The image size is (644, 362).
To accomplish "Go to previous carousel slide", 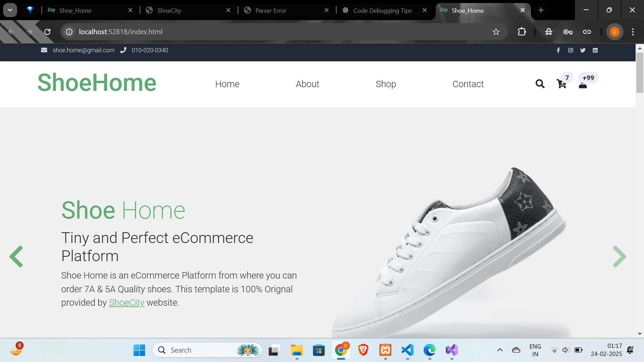I will point(16,256).
